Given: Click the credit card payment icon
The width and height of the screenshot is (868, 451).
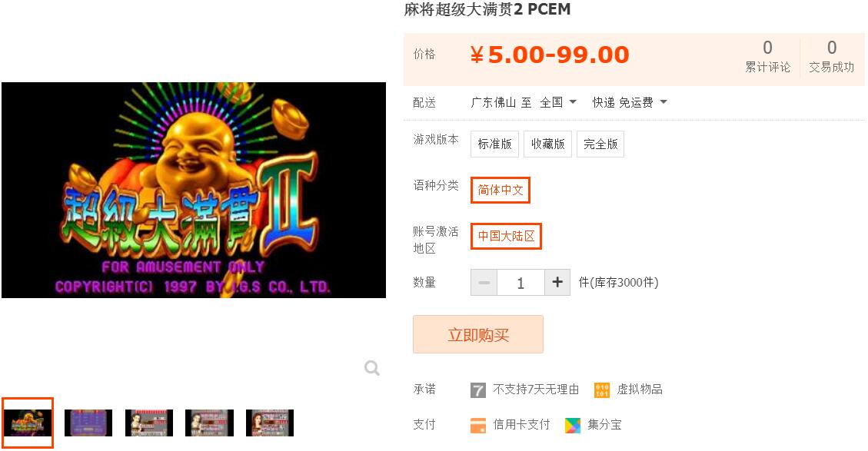Looking at the screenshot, I should [477, 425].
